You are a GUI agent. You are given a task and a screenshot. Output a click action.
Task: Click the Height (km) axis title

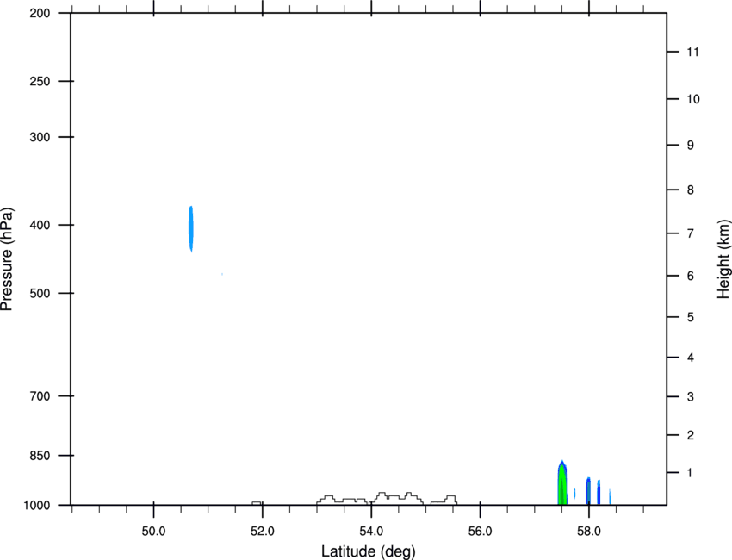[x=723, y=259]
